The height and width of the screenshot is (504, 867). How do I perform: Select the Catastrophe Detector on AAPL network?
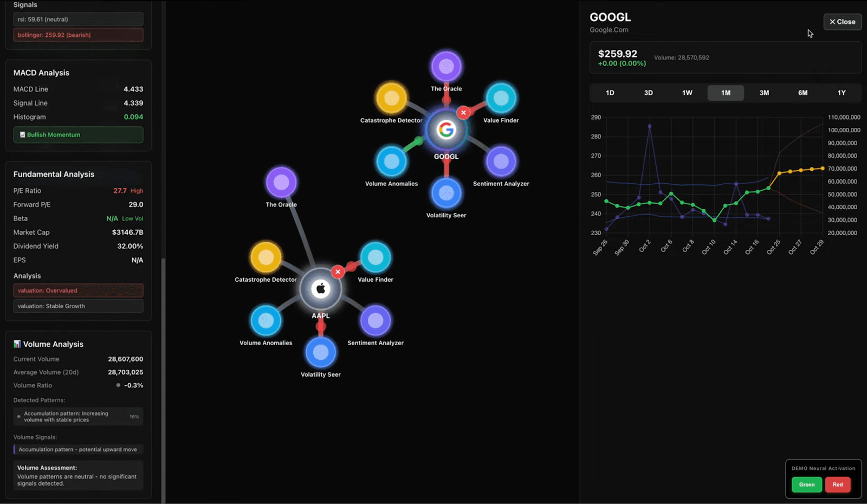[x=266, y=257]
